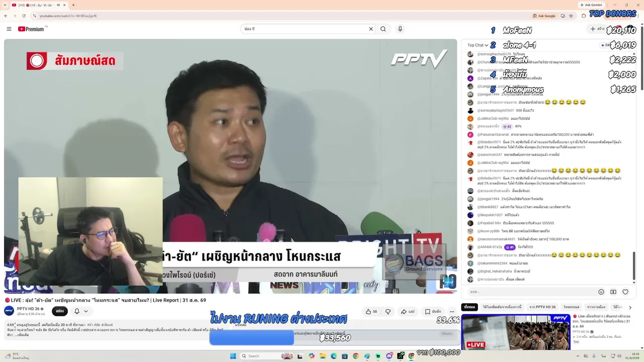Bookmark this page with the star

pyautogui.click(x=571, y=16)
